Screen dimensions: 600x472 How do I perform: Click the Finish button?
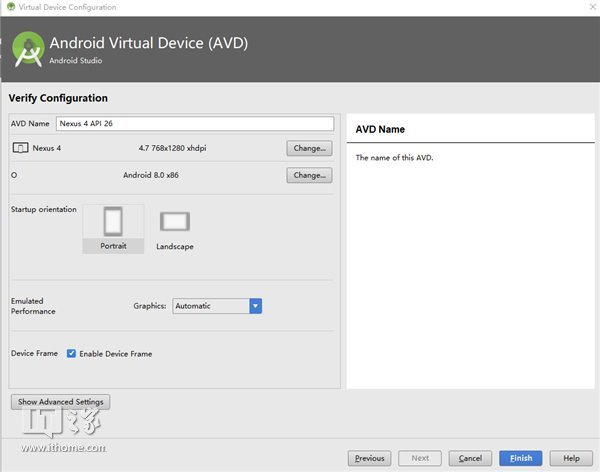pos(521,458)
